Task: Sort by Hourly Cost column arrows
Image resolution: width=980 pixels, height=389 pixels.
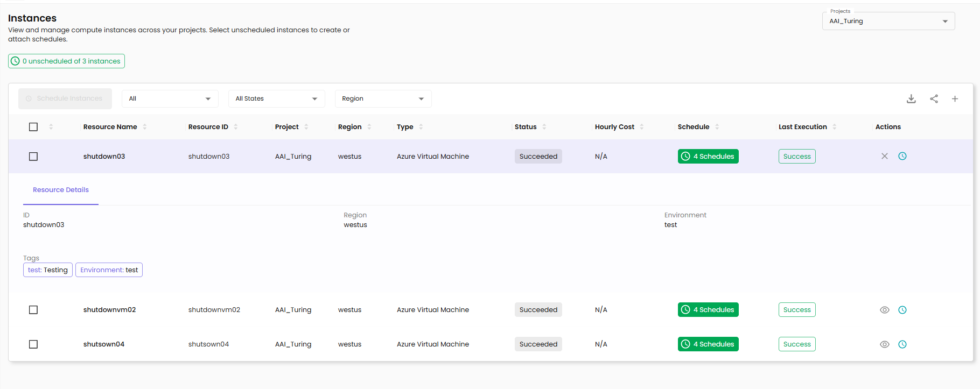Action: click(x=642, y=127)
